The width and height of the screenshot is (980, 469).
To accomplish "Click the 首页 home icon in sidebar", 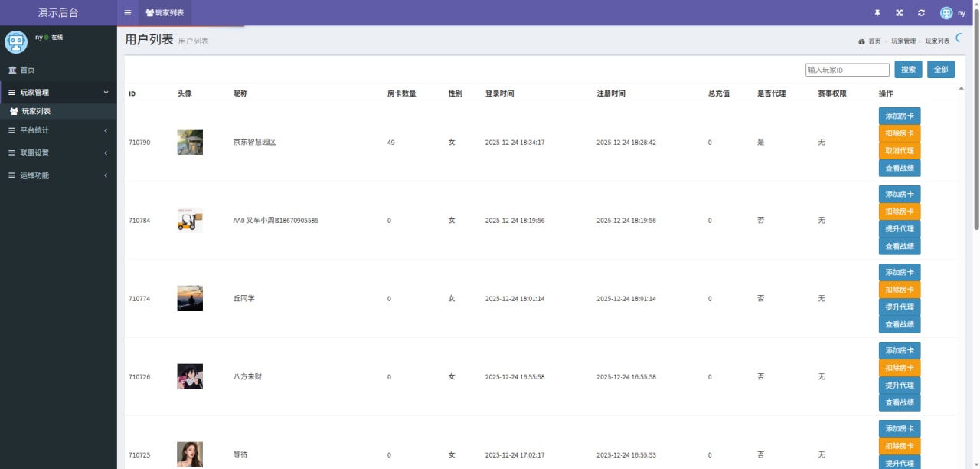I will pos(11,70).
